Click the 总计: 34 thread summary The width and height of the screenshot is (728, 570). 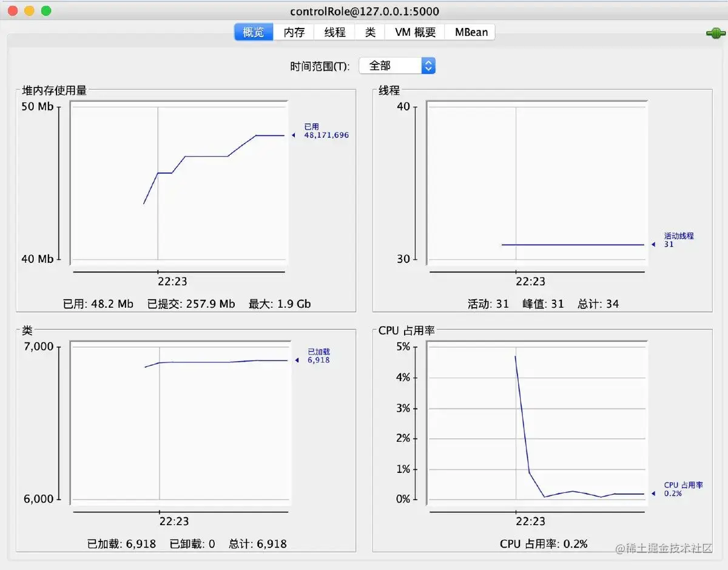tap(598, 304)
